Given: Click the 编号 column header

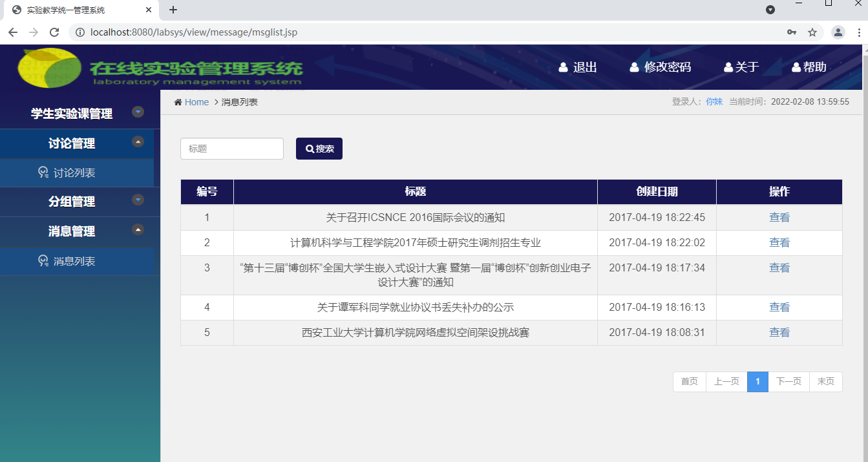Looking at the screenshot, I should [207, 192].
